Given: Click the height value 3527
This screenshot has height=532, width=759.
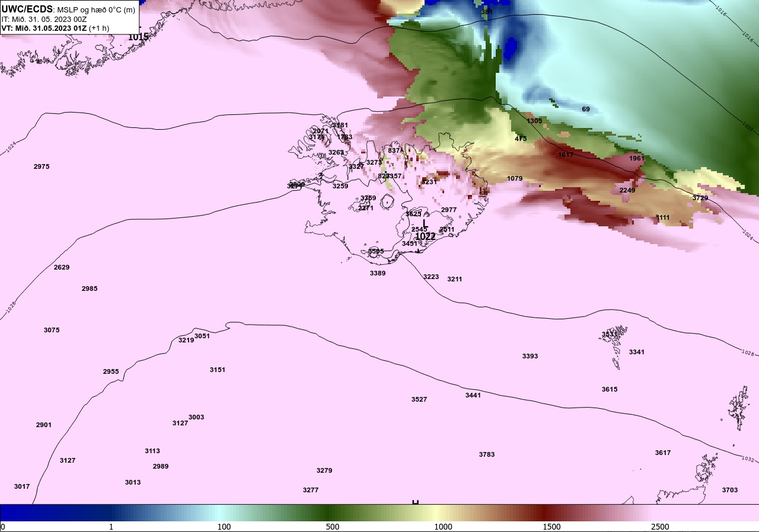Looking at the screenshot, I should click(x=419, y=399).
